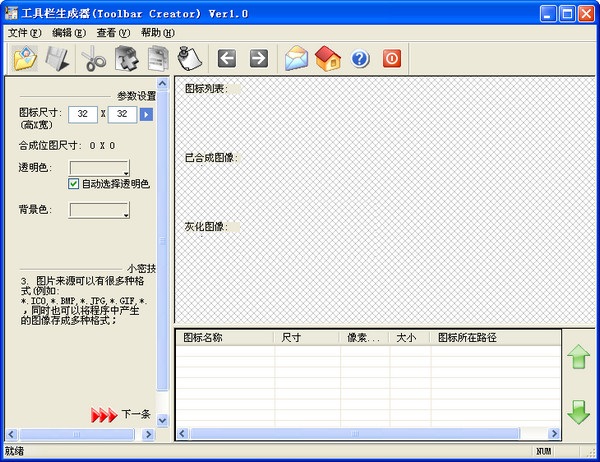Click the save floppy disk icon

click(x=57, y=59)
